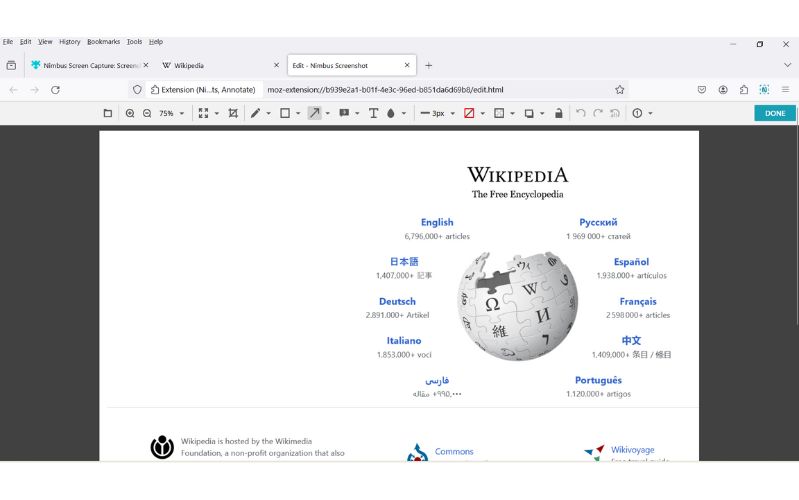Click the Nimbus extension toolbar icon
The image size is (799, 500).
[x=764, y=90]
